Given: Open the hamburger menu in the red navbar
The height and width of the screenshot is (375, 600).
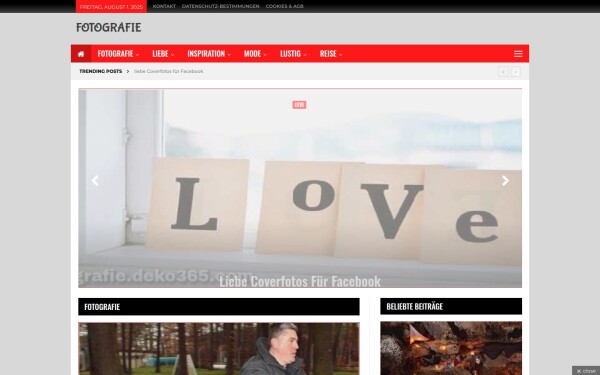Looking at the screenshot, I should tap(518, 54).
